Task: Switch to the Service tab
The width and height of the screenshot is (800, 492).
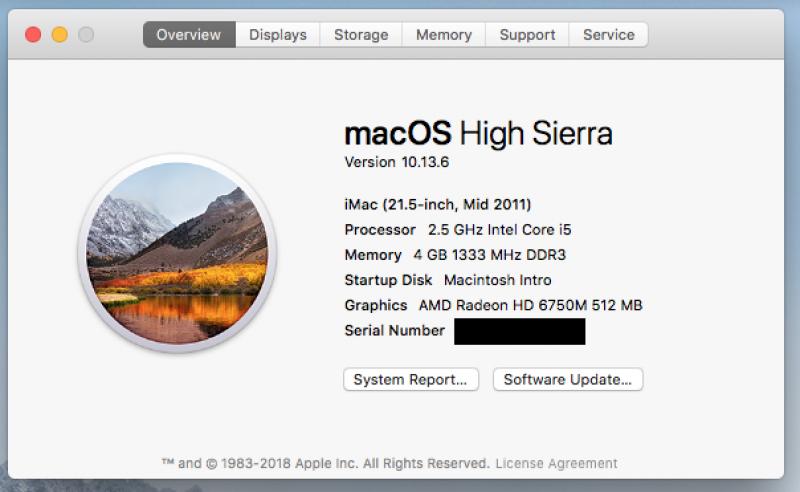Action: 609,35
